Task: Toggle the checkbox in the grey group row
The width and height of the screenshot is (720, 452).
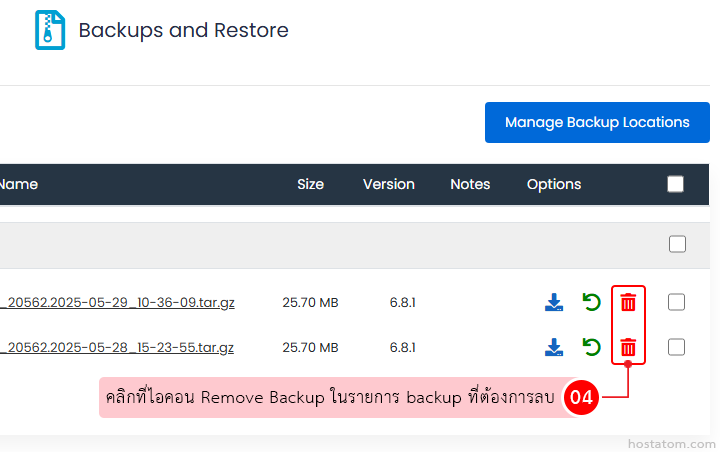Action: click(x=677, y=244)
